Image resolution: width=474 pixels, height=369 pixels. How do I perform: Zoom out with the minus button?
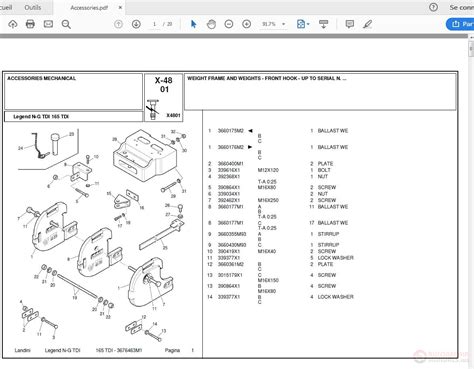(229, 24)
